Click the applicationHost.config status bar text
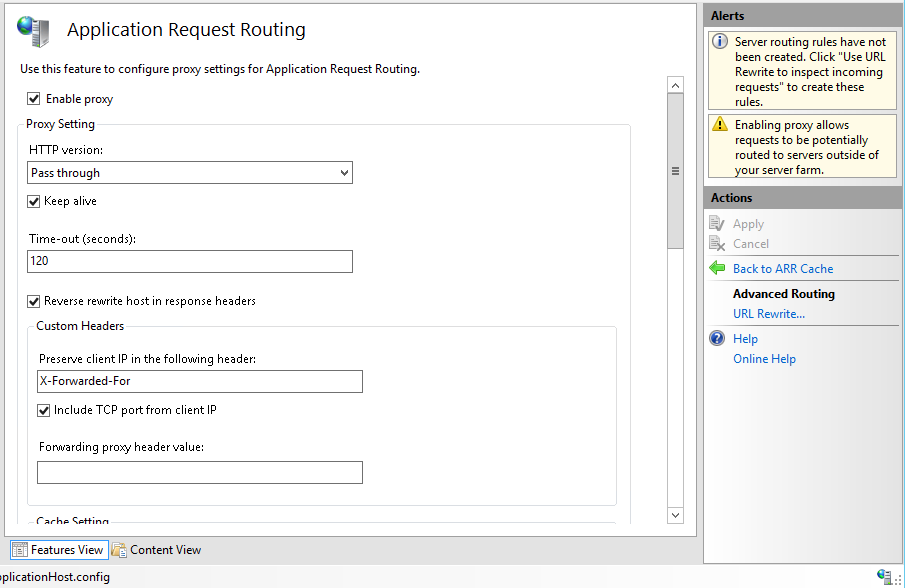Screen dimensions: 905x588 pos(55,576)
